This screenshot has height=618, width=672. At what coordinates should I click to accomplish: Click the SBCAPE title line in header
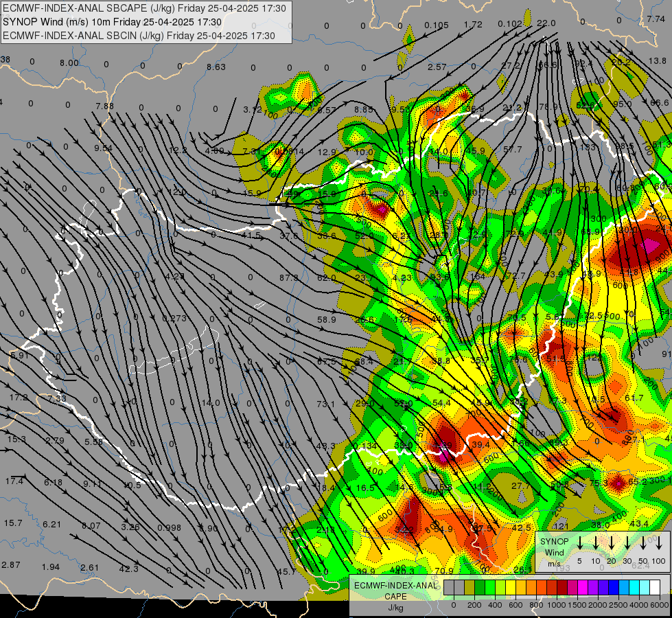(144, 8)
